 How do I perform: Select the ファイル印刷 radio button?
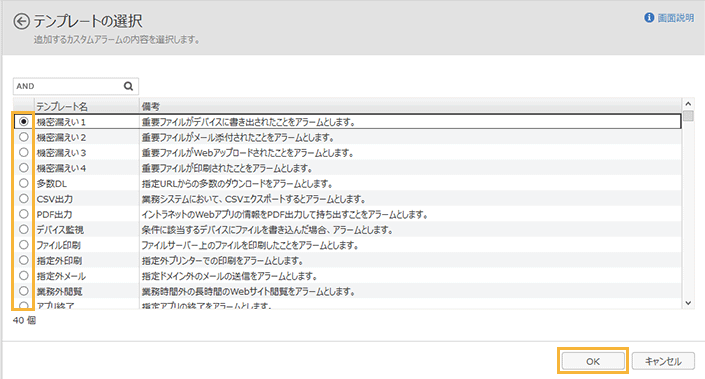[x=24, y=245]
